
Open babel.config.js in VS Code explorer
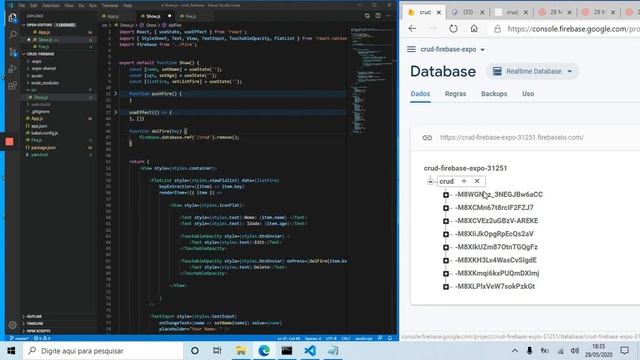[44, 133]
